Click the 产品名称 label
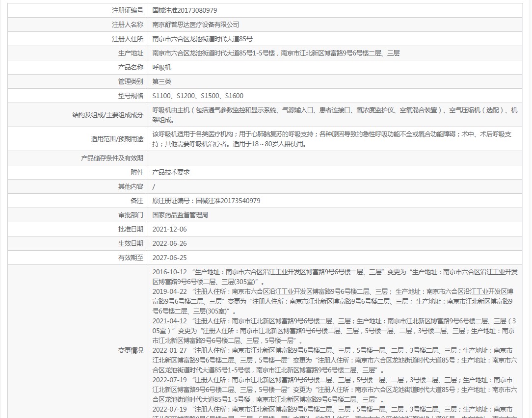This screenshot has width=532, height=418. pos(131,68)
